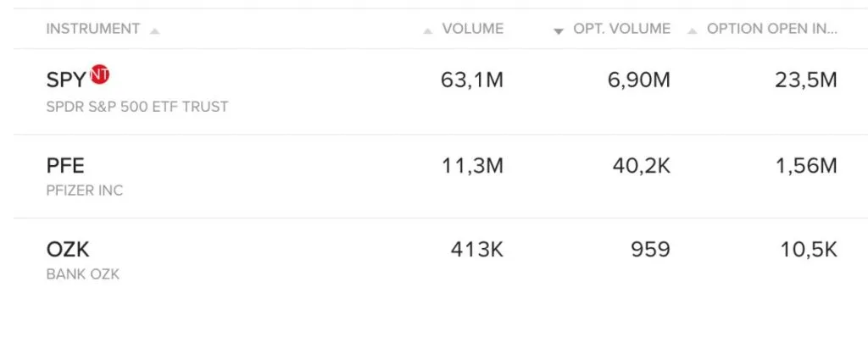
Task: Click the down arrow beside OPT. VOLUME header
Action: point(559,31)
